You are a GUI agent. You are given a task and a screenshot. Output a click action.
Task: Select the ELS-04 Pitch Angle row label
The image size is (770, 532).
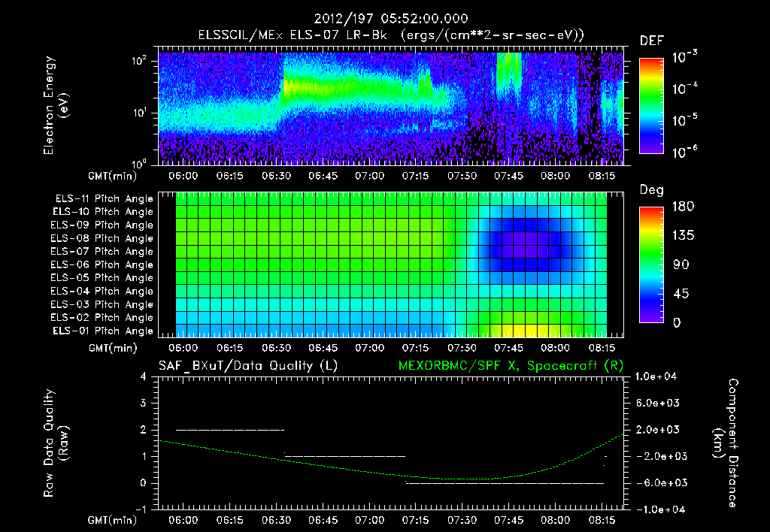coord(102,291)
